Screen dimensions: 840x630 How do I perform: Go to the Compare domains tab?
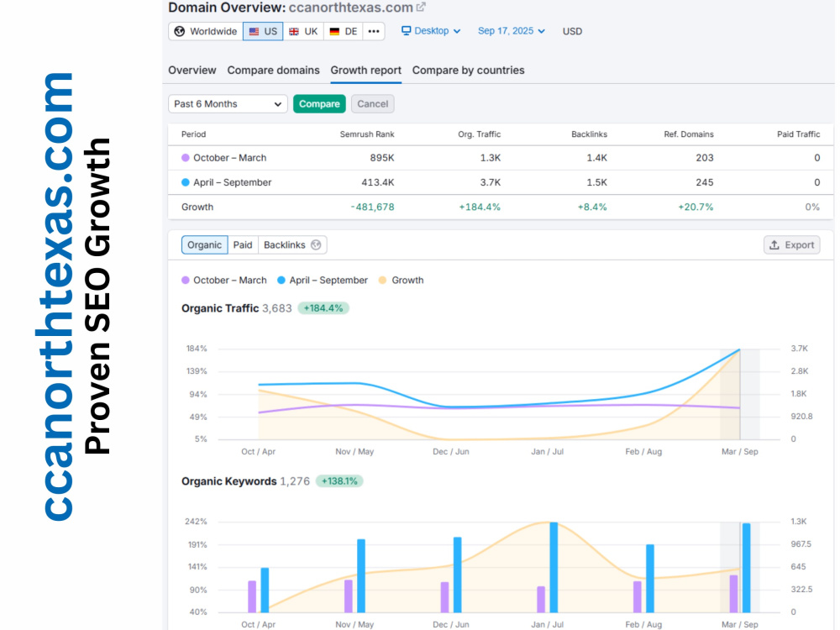tap(273, 71)
